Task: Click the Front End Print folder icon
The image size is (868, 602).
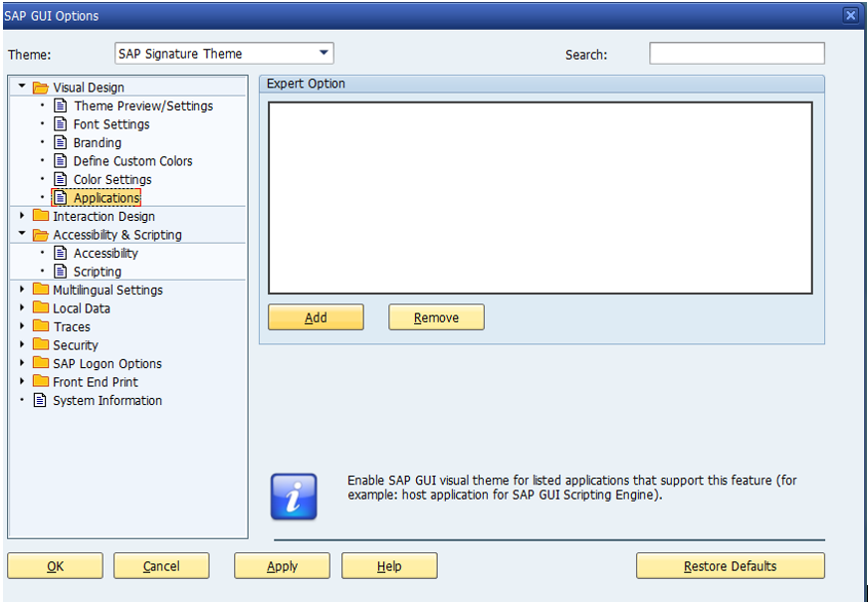Action: click(41, 381)
